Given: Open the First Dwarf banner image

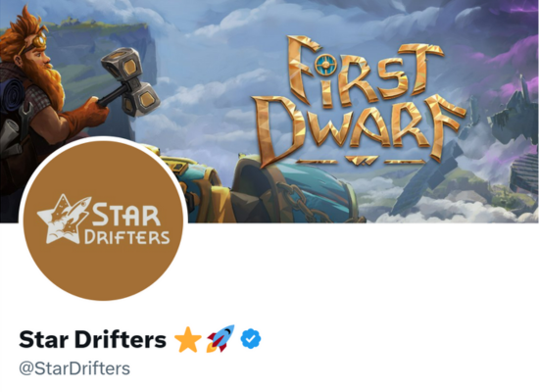Looking at the screenshot, I should pos(269,111).
